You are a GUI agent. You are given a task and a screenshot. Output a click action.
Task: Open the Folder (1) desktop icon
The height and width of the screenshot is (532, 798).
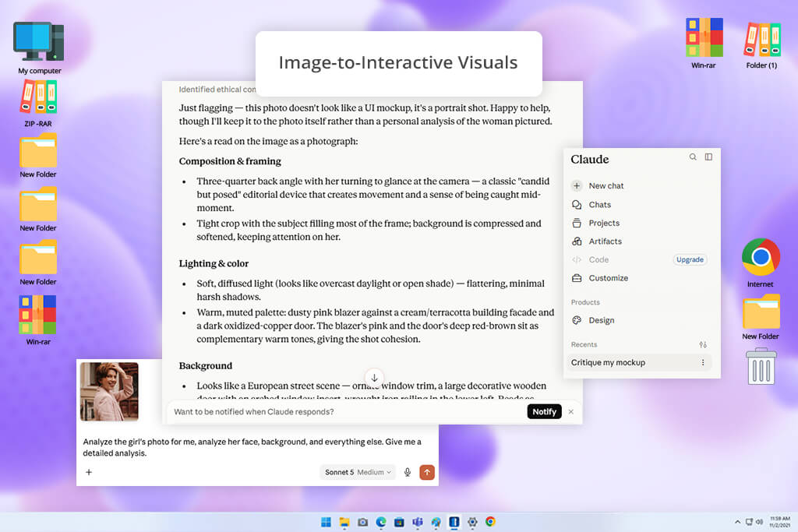click(x=761, y=44)
